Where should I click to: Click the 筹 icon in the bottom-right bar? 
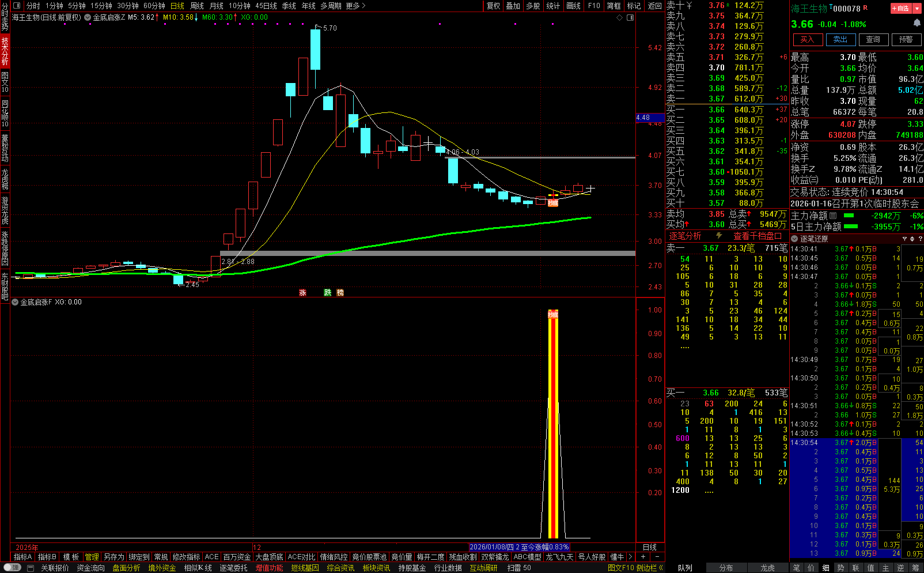point(916,568)
